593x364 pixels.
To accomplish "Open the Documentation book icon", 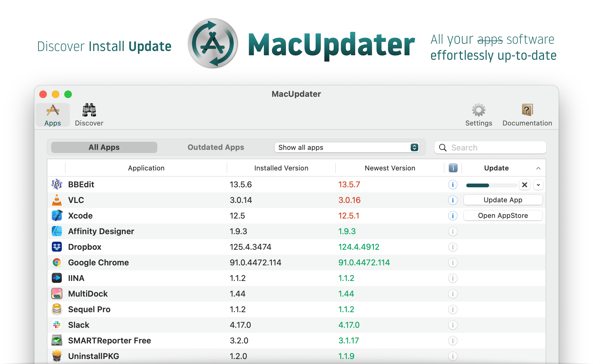I will coord(527,115).
